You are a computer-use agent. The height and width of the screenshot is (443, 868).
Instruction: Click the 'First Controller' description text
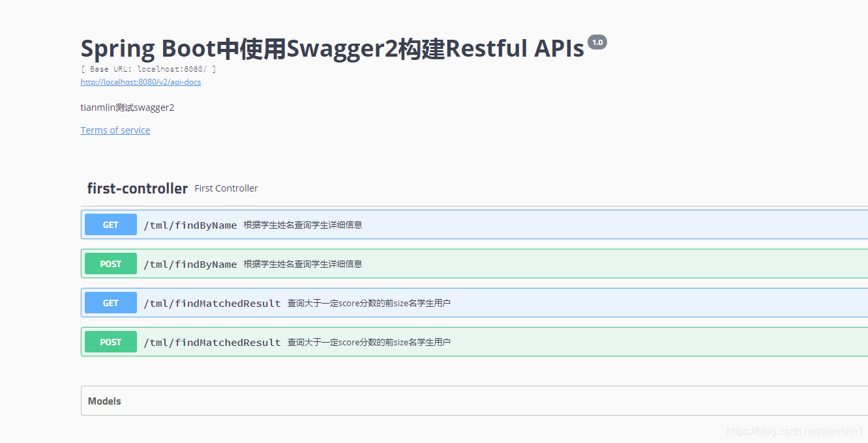coord(226,188)
